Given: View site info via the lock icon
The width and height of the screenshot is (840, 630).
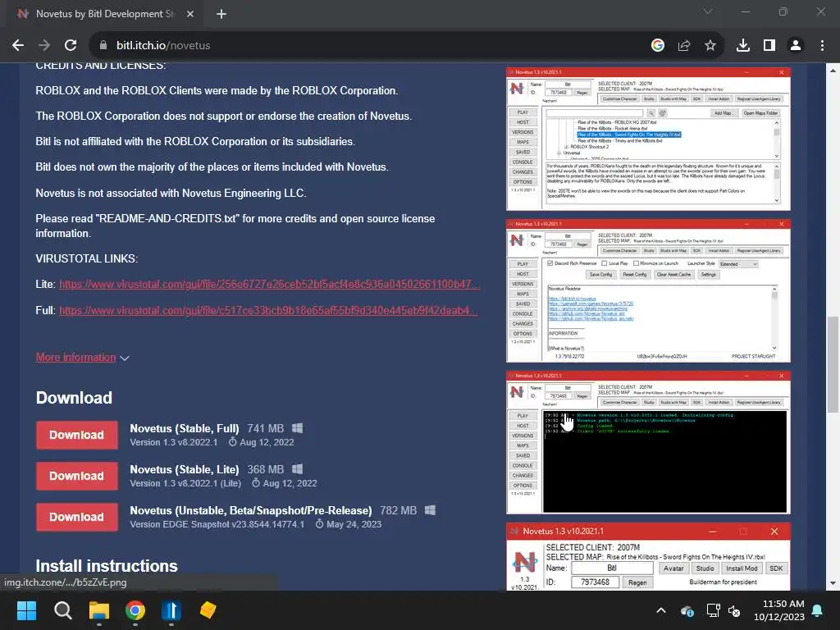Looking at the screenshot, I should (103, 46).
